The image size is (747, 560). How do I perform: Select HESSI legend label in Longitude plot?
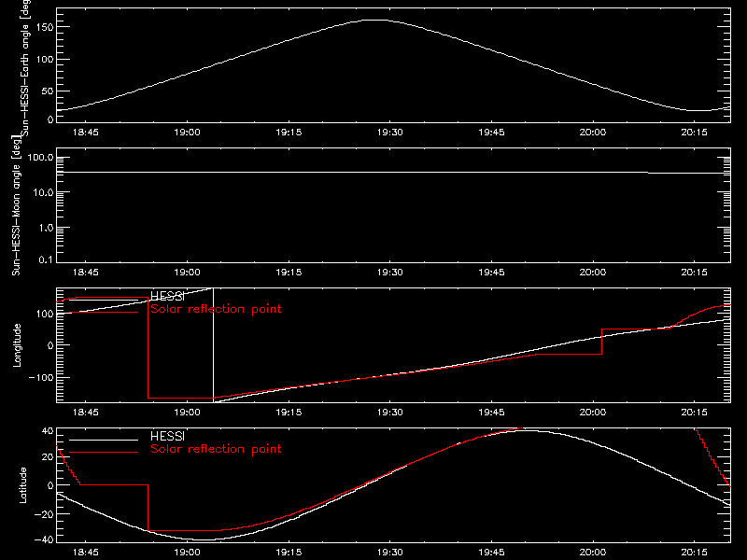[x=167, y=296]
